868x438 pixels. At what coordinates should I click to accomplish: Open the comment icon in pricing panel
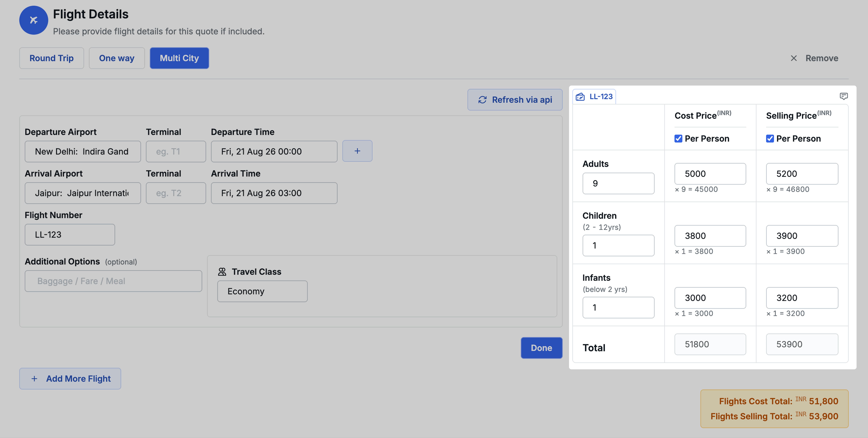pos(844,96)
